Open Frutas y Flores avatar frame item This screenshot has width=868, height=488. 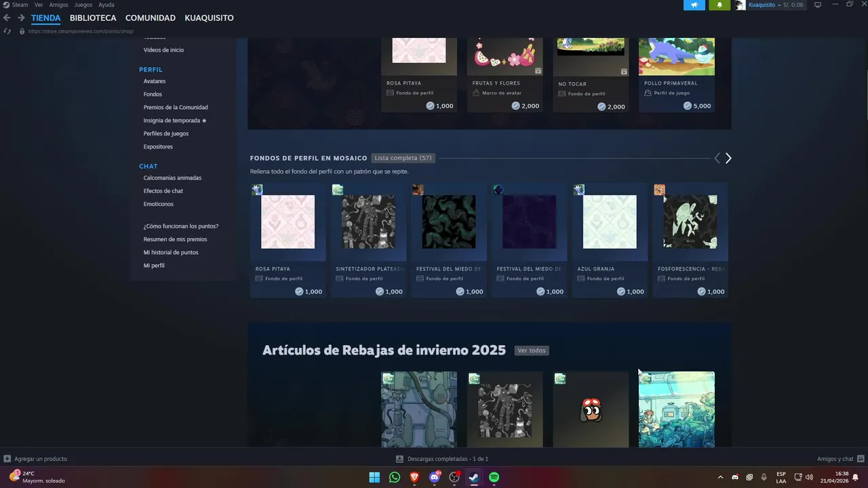(505, 75)
